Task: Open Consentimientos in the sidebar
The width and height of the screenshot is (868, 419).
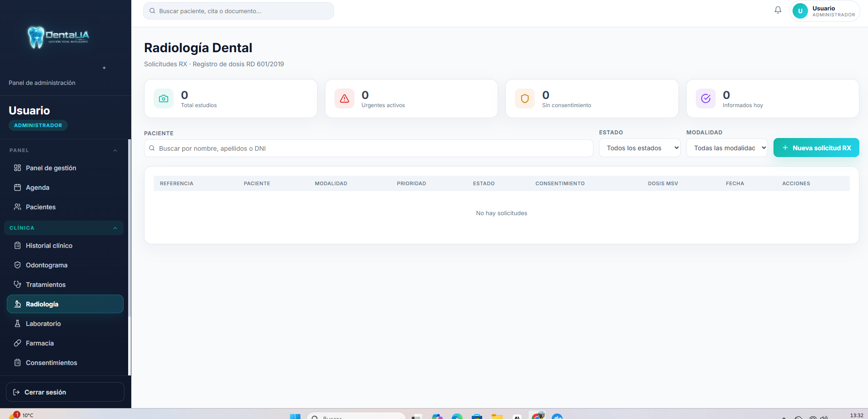Action: (x=51, y=363)
